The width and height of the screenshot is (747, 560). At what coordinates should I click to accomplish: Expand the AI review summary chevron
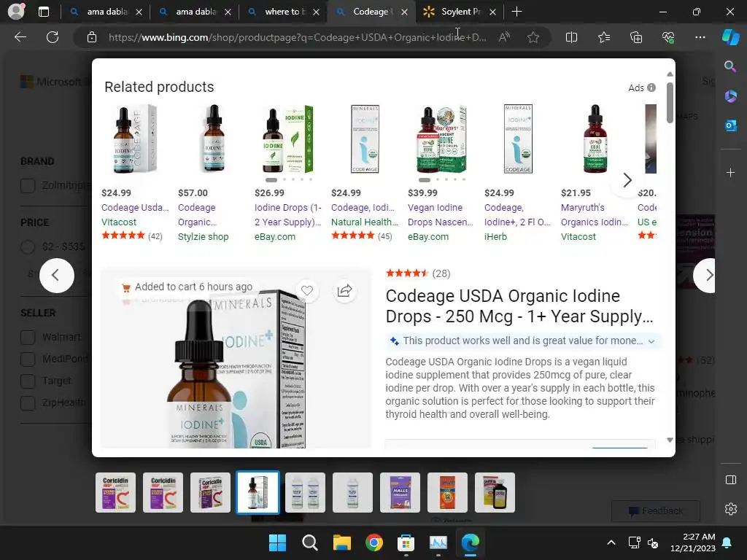[x=651, y=341]
